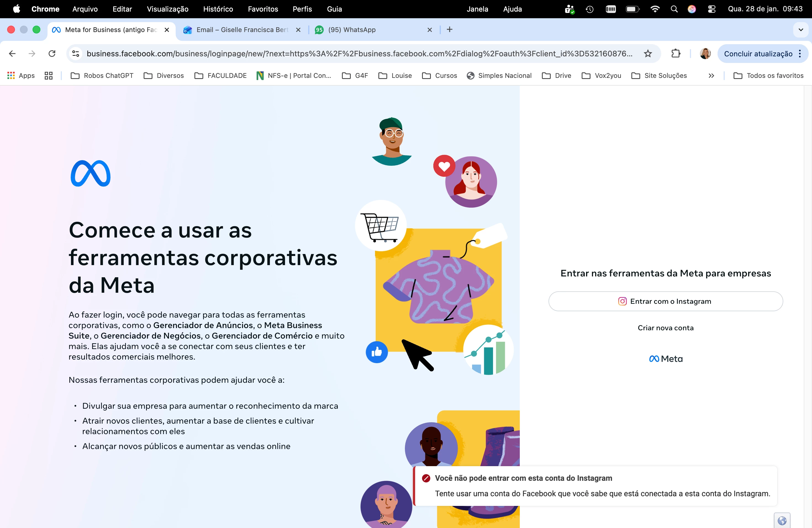Viewport: 812px width, 528px height.
Task: Switch to the WhatsApp tab
Action: (368, 30)
